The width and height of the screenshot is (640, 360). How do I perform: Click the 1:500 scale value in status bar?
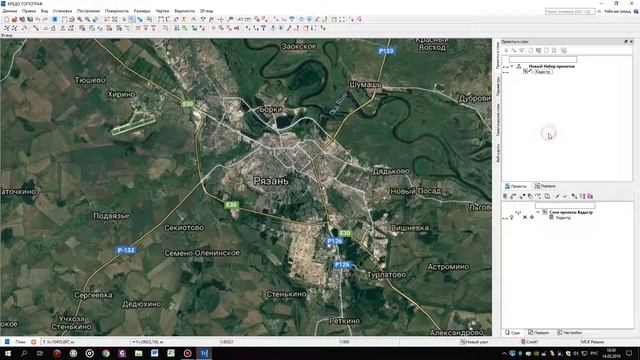tap(345, 342)
